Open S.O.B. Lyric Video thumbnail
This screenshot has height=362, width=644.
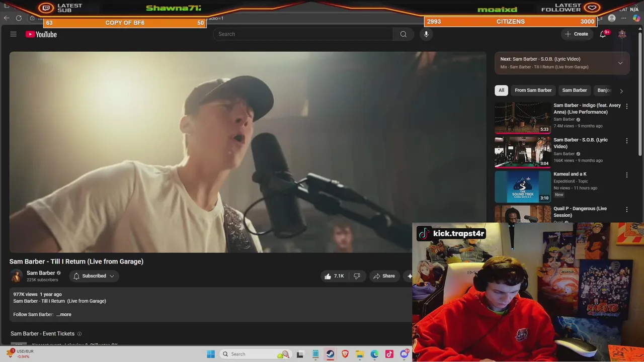[x=522, y=152]
